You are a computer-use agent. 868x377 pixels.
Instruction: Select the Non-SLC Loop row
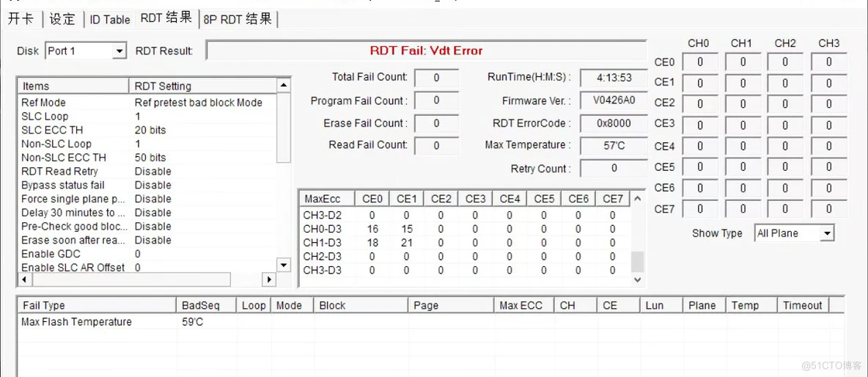(x=147, y=144)
